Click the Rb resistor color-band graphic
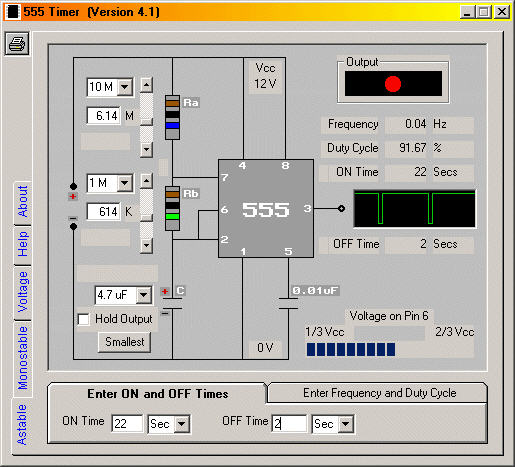Screen dimensions: 515x467 click(x=172, y=208)
